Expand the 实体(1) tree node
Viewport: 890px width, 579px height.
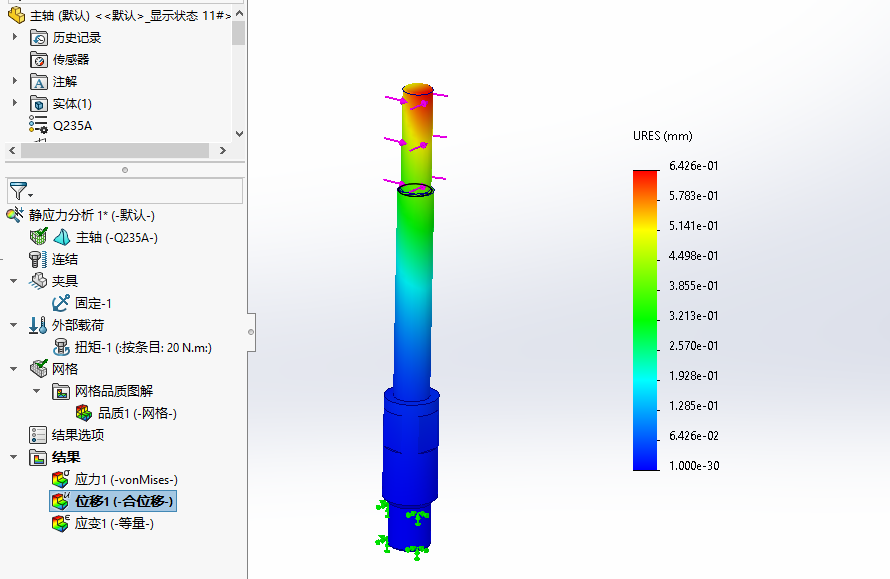pyautogui.click(x=15, y=103)
